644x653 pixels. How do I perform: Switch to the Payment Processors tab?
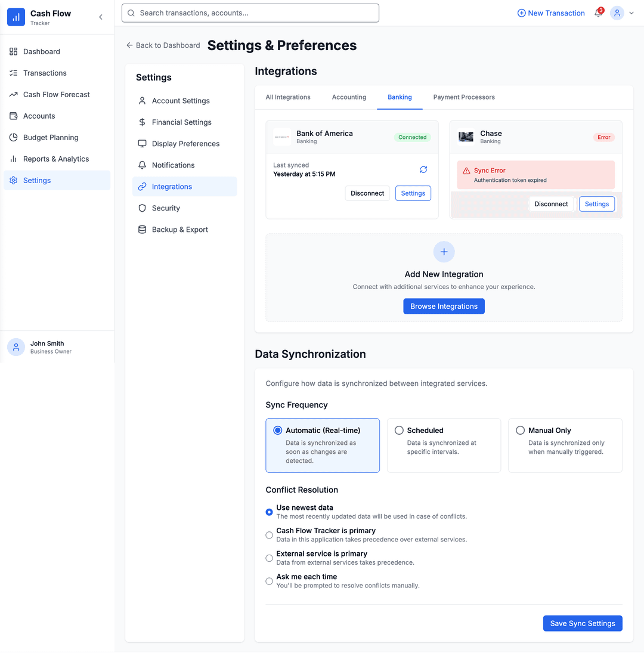pyautogui.click(x=464, y=97)
